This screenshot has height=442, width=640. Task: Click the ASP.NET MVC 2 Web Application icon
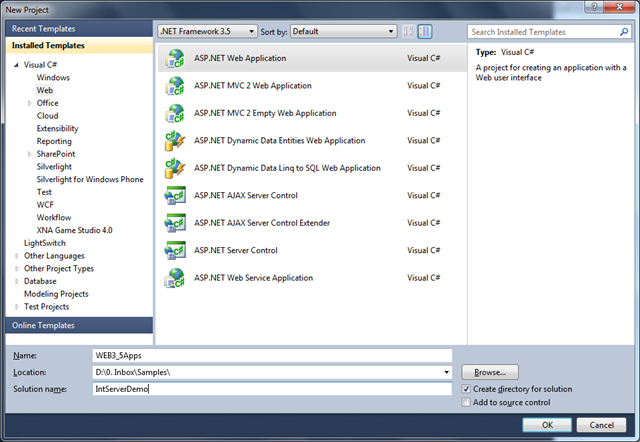[x=175, y=86]
